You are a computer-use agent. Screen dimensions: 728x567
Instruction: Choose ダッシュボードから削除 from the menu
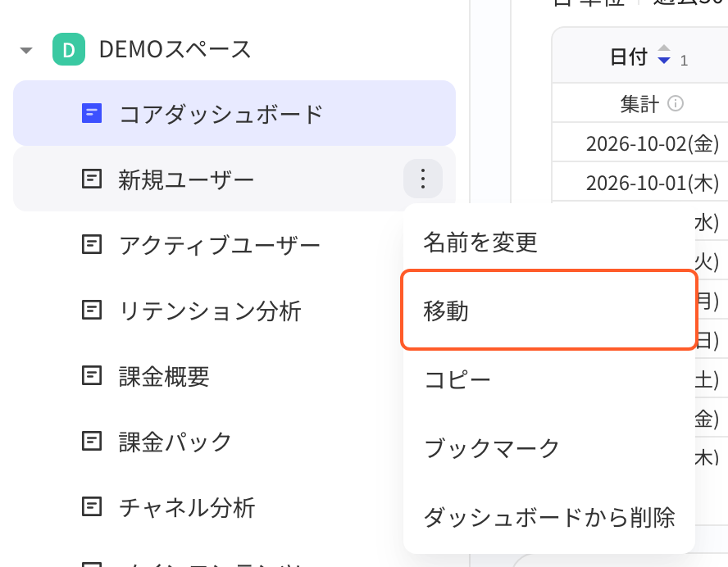pyautogui.click(x=549, y=517)
